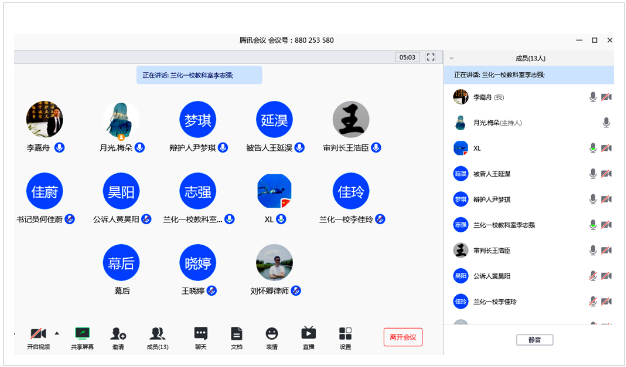Click the camera icon in the 辩护人尹梦琪 member row
Image resolution: width=626 pixels, height=367 pixels.
pos(606,199)
